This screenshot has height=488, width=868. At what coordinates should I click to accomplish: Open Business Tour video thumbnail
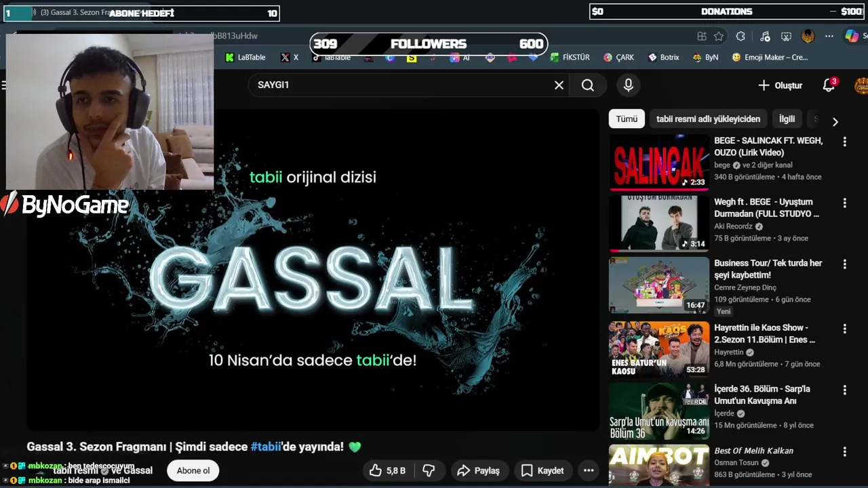[658, 284]
